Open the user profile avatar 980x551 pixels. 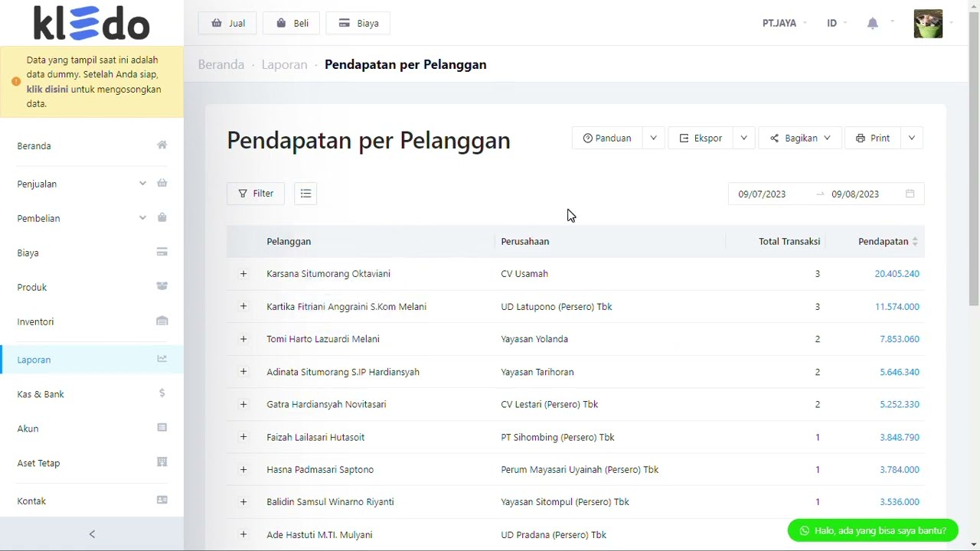[928, 24]
